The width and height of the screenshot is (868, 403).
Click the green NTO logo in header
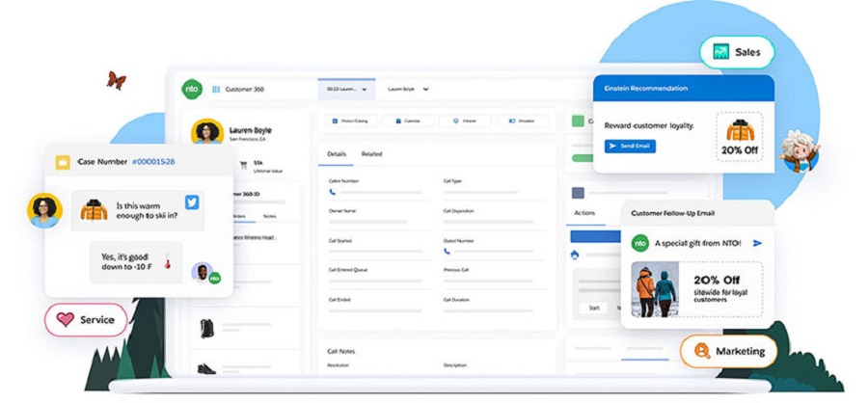pyautogui.click(x=191, y=89)
